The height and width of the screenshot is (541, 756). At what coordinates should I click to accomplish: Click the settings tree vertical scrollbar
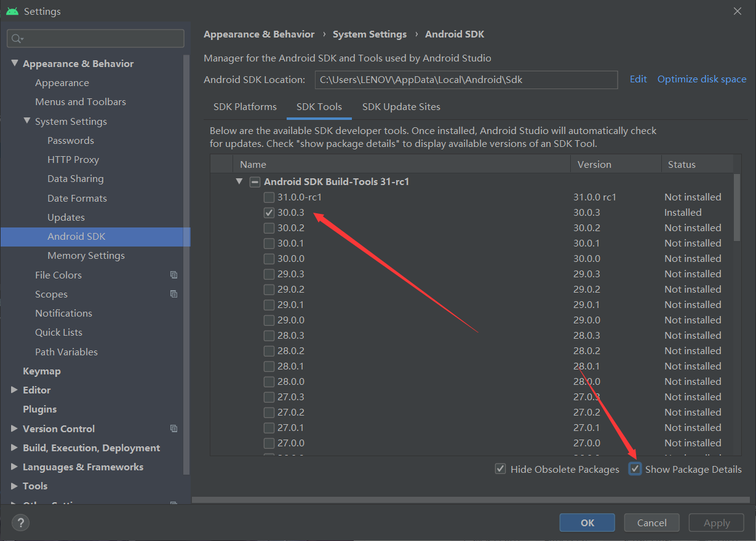tap(187, 264)
